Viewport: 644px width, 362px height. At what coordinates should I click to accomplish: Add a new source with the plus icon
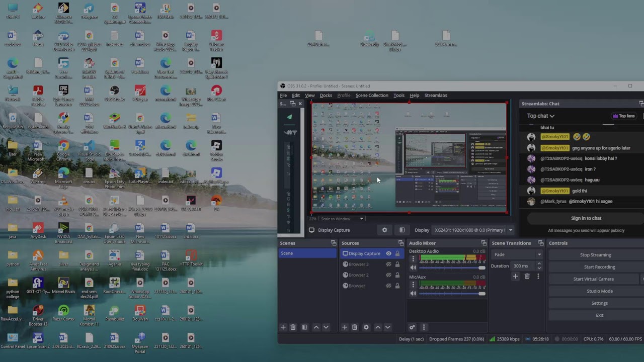pyautogui.click(x=345, y=327)
